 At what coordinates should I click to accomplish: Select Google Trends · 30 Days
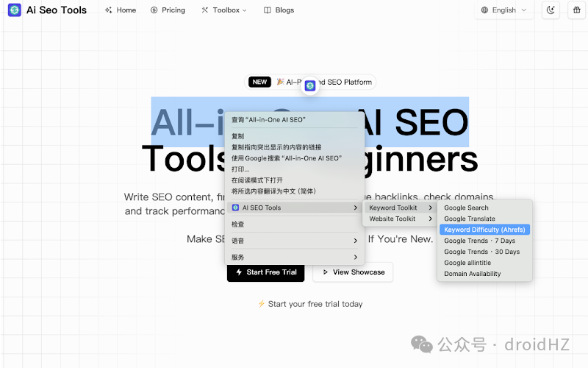[484, 252]
